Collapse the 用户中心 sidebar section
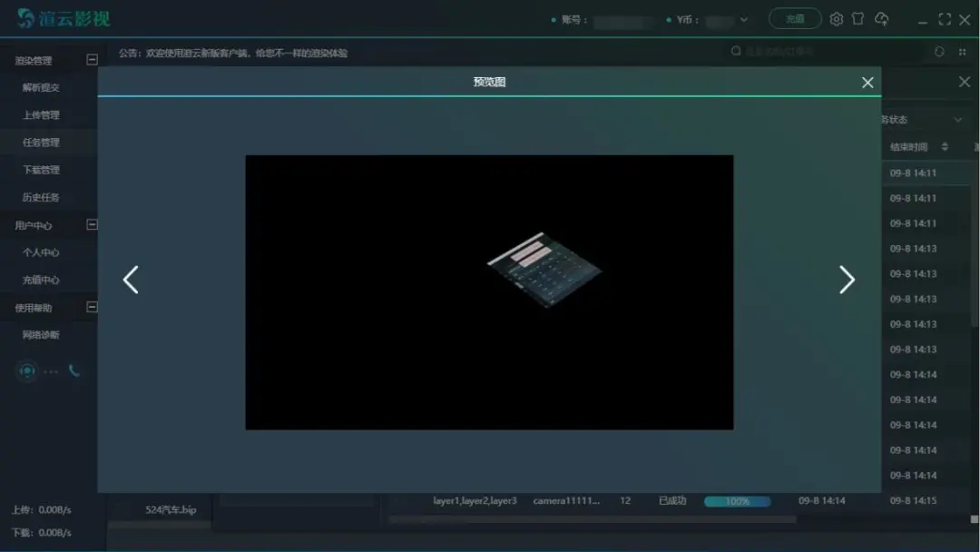 (92, 224)
